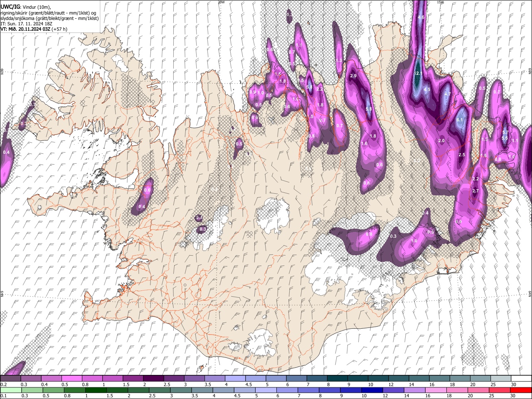The width and height of the screenshot is (532, 399).
Task: Click the 4.7 precipitation value on the map
Action: coord(448,94)
